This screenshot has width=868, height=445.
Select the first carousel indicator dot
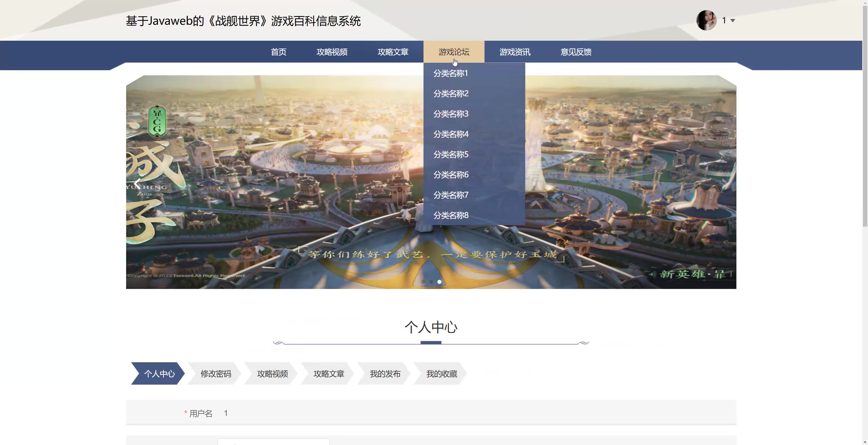click(423, 282)
